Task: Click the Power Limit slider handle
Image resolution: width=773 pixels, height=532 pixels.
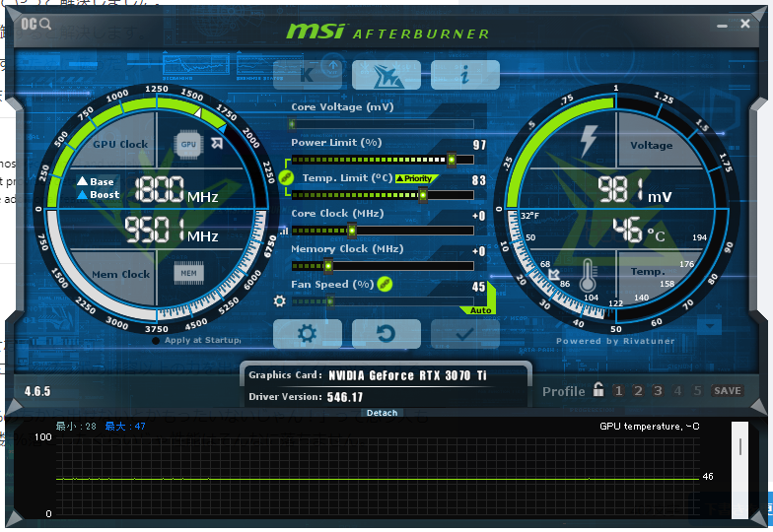Action: pos(452,160)
